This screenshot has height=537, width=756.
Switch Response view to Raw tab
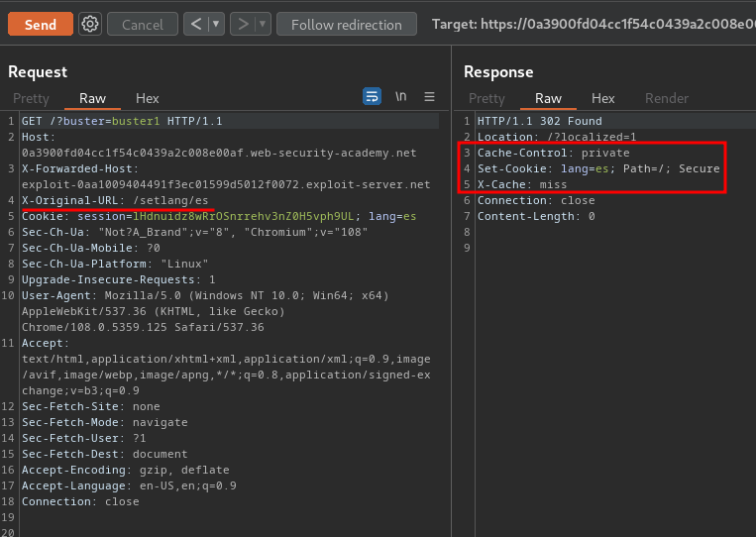548,98
